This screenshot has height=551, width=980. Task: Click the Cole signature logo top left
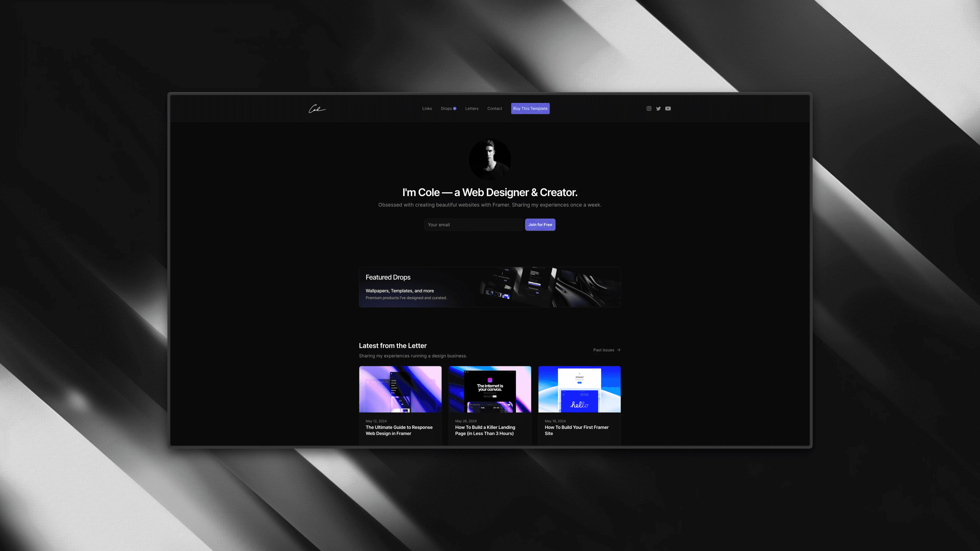[316, 108]
